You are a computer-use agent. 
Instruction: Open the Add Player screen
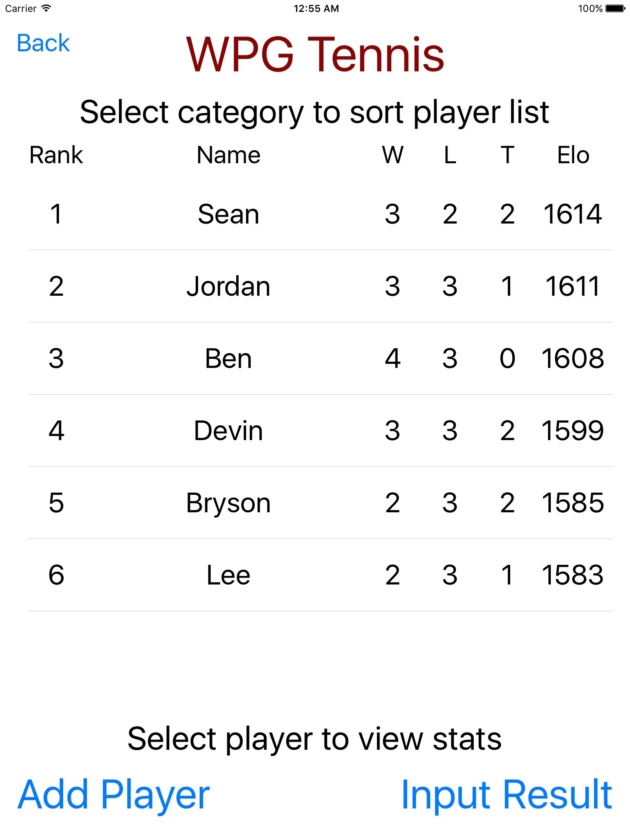[x=114, y=795]
